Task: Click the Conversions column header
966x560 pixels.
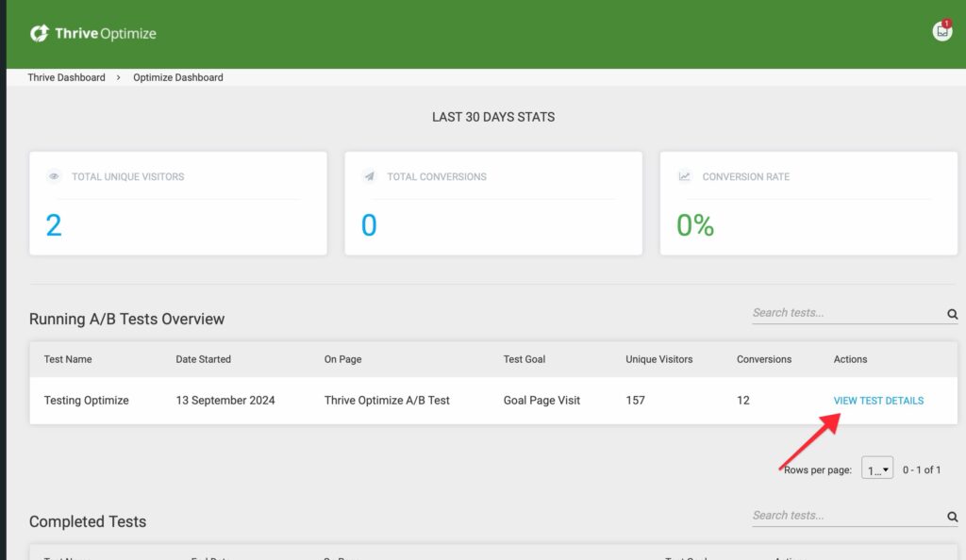Action: [x=763, y=359]
